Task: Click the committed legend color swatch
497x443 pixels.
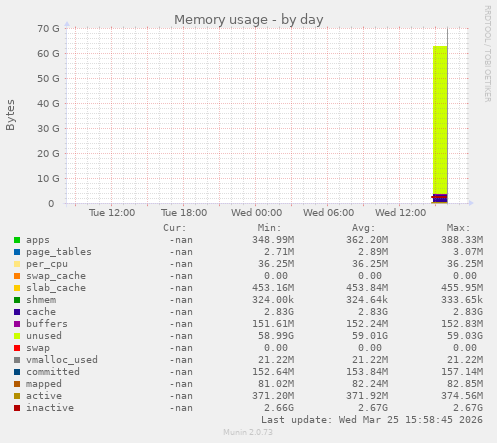Action: pyautogui.click(x=17, y=372)
